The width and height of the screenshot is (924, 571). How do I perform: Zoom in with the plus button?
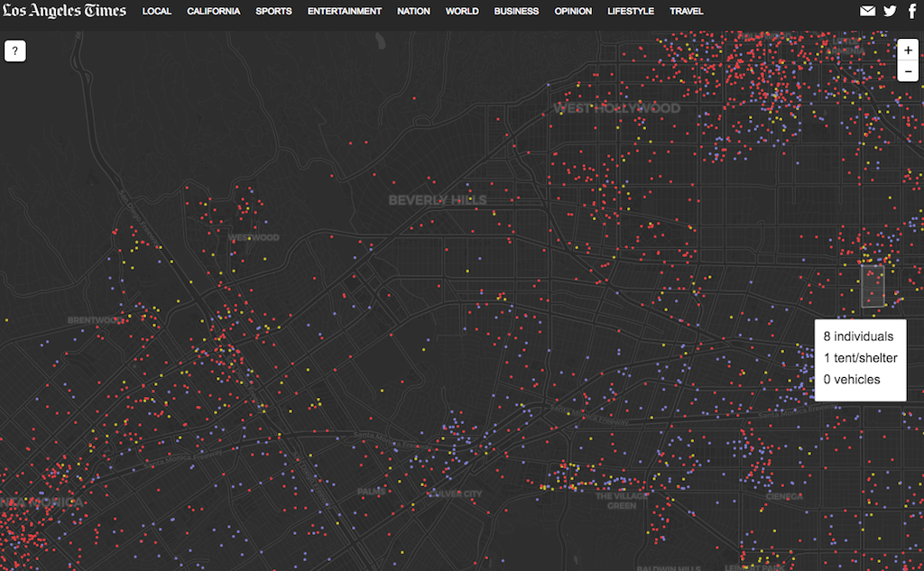pos(908,51)
